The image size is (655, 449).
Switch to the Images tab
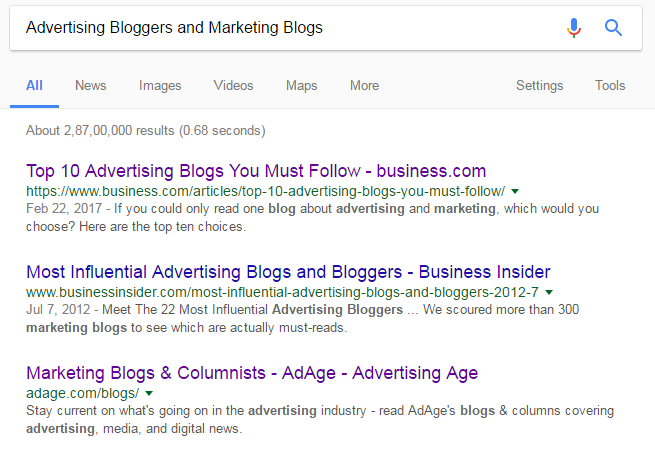point(160,86)
